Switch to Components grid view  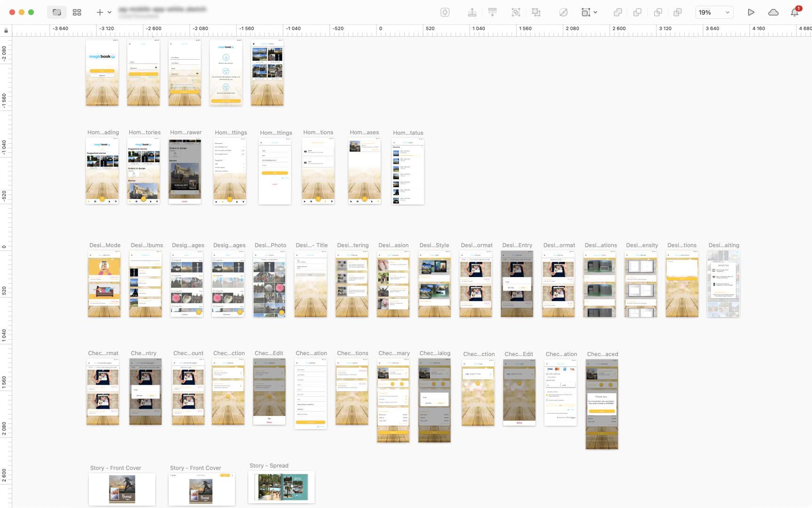pyautogui.click(x=77, y=13)
